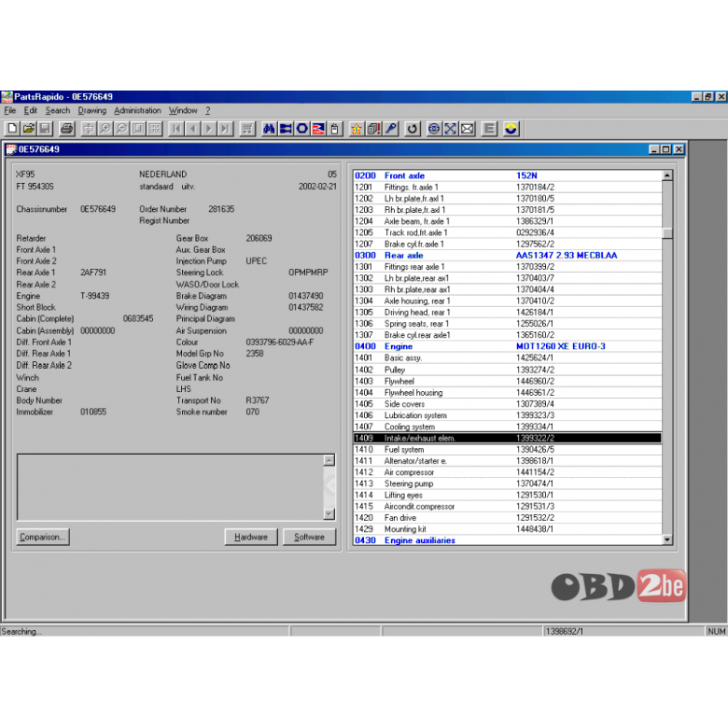Click the circular refresh arrow icon
Viewport: 728px width, 728px height.
[x=412, y=129]
